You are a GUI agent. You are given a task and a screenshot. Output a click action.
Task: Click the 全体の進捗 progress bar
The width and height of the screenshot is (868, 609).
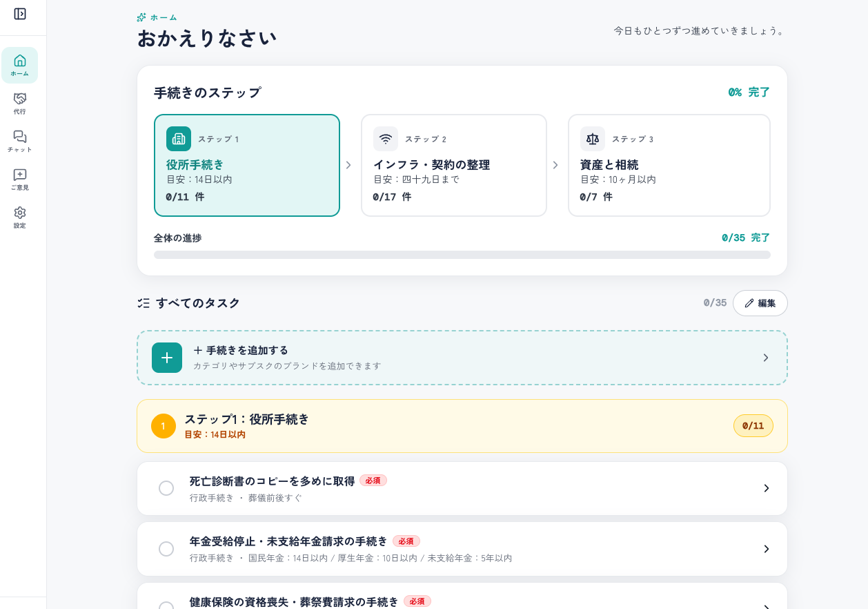(x=462, y=255)
